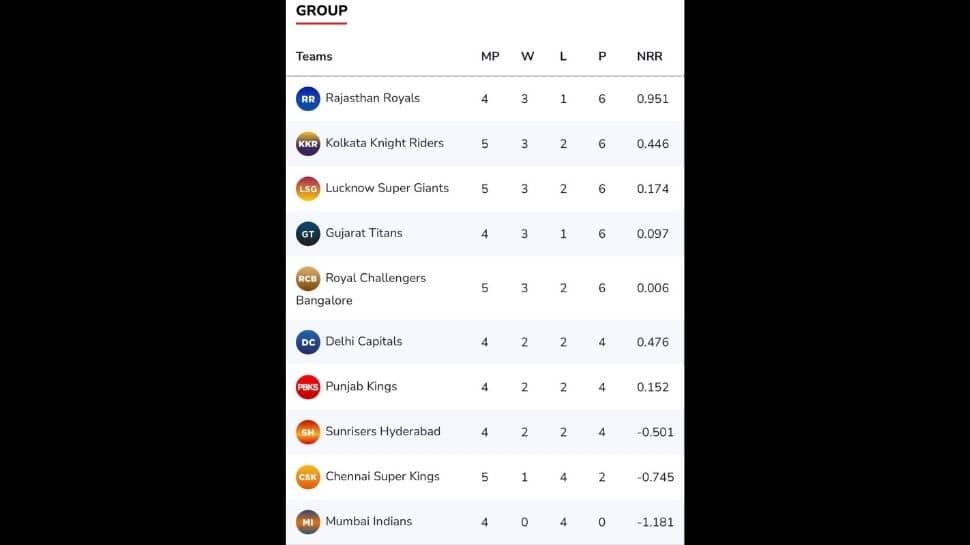The width and height of the screenshot is (970, 545).
Task: Click the Punjab Kings PBKS logo
Action: [307, 387]
